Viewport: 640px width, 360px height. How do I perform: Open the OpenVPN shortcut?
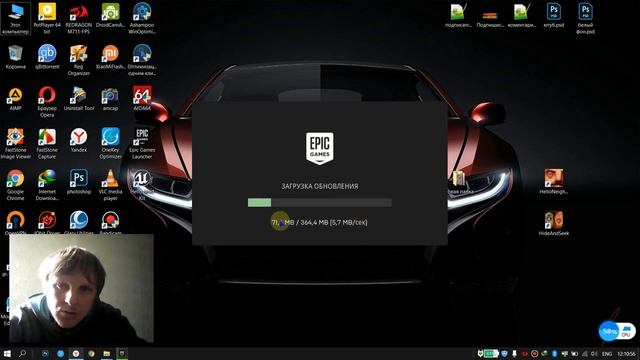pos(16,222)
